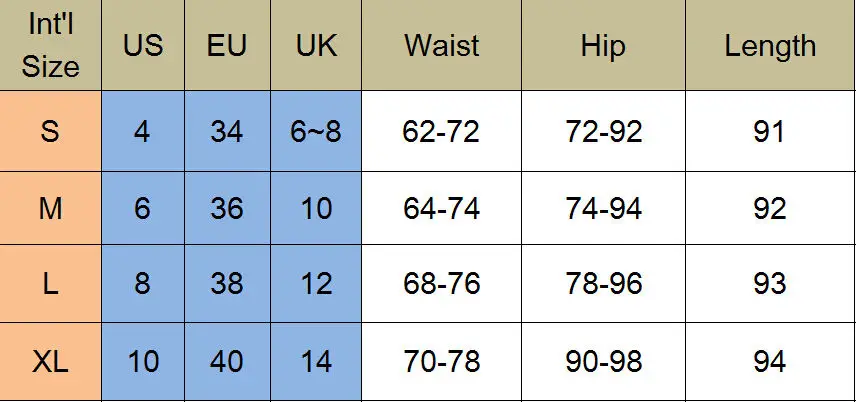Select the waist 70-78 cell

click(x=442, y=362)
